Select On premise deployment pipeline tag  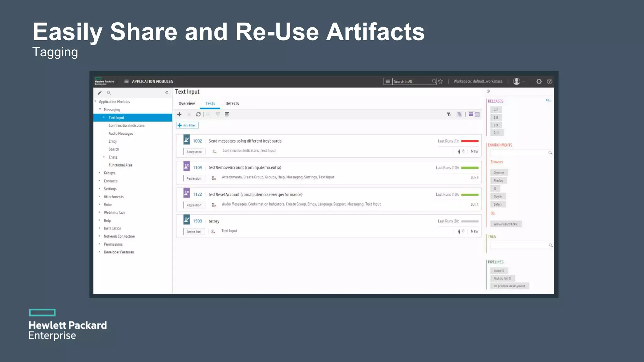[x=509, y=286]
